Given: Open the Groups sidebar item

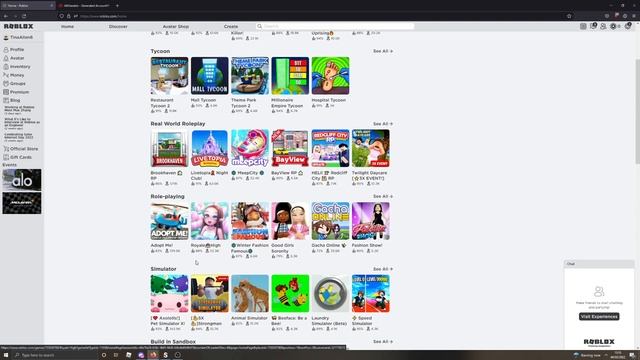Looking at the screenshot, I should (14, 83).
